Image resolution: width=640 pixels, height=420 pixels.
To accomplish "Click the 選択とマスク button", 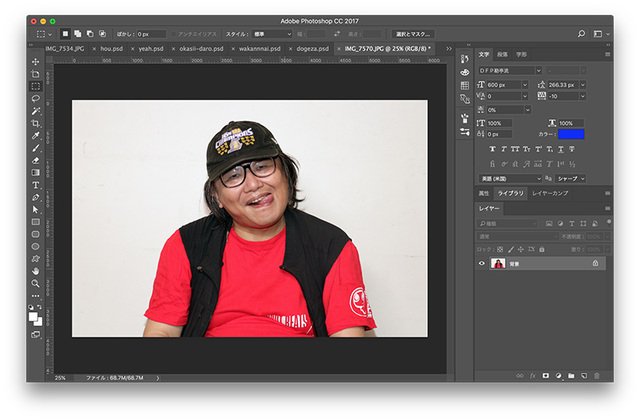I will (x=413, y=33).
